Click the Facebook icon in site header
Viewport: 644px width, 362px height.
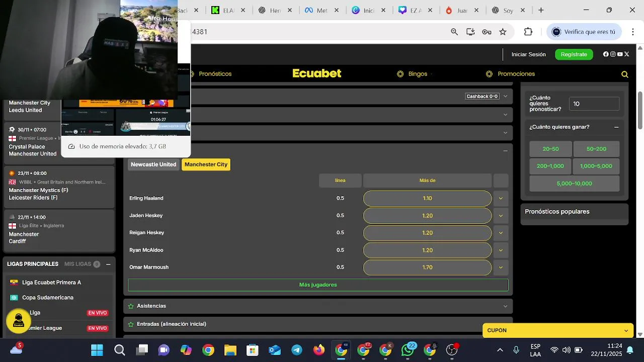point(606,54)
